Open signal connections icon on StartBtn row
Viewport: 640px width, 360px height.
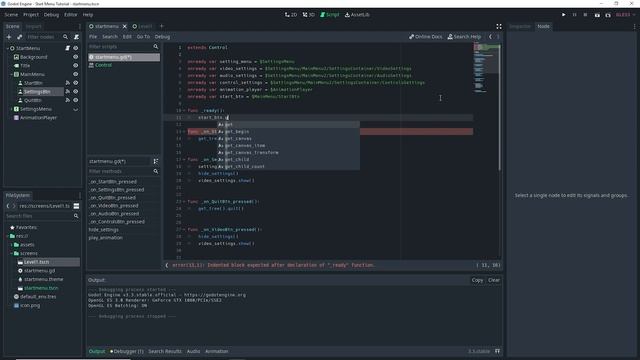pyautogui.click(x=68, y=83)
